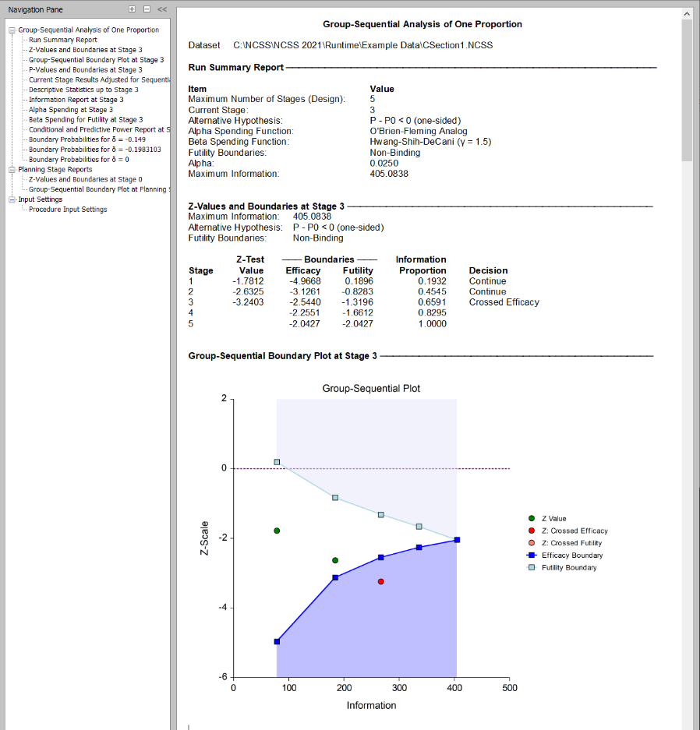
Task: Click the green stage 1 Z value point
Action: (x=277, y=531)
